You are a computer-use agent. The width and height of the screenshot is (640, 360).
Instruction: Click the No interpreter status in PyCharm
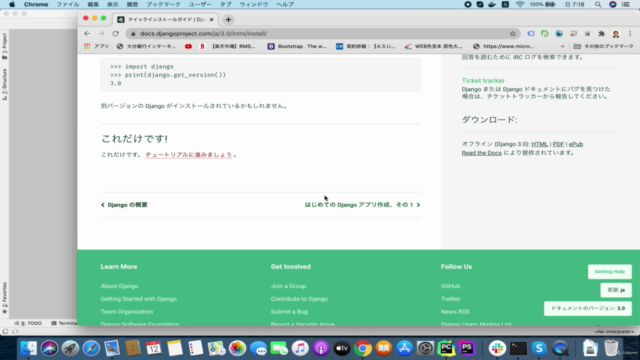pyautogui.click(x=614, y=331)
